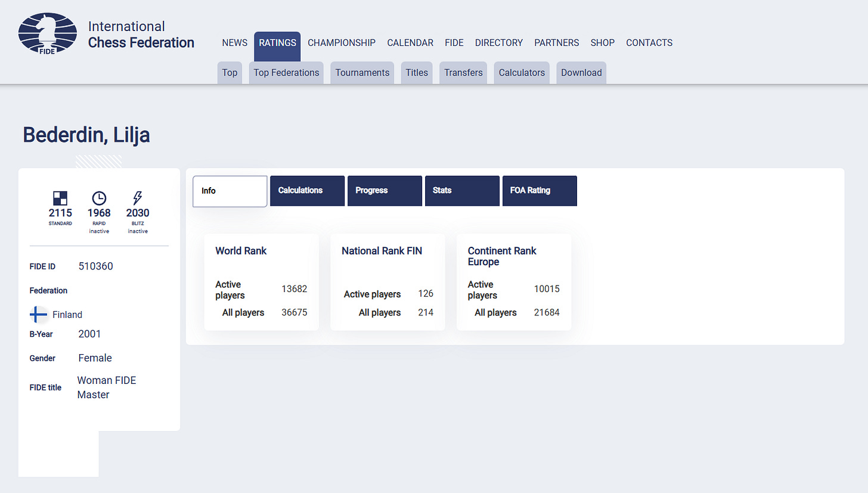Viewport: 868px width, 493px height.
Task: Open the CHAMPIONSHIP menu
Action: (x=342, y=43)
